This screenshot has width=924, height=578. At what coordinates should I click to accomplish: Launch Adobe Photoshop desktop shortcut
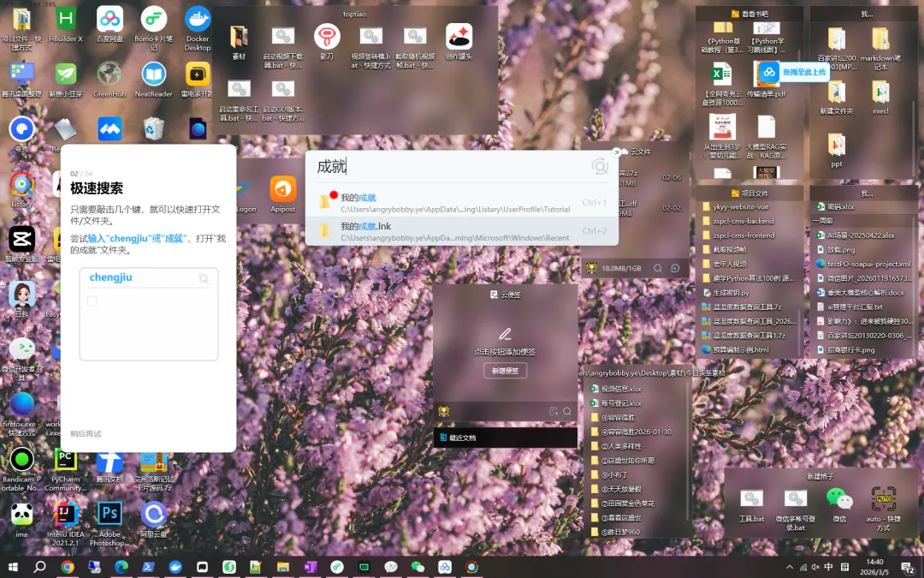tap(110, 525)
